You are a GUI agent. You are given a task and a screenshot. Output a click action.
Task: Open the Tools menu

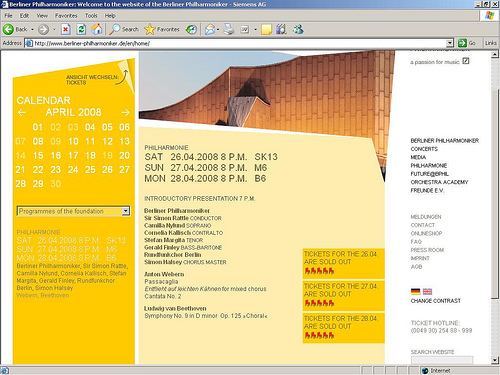point(91,16)
